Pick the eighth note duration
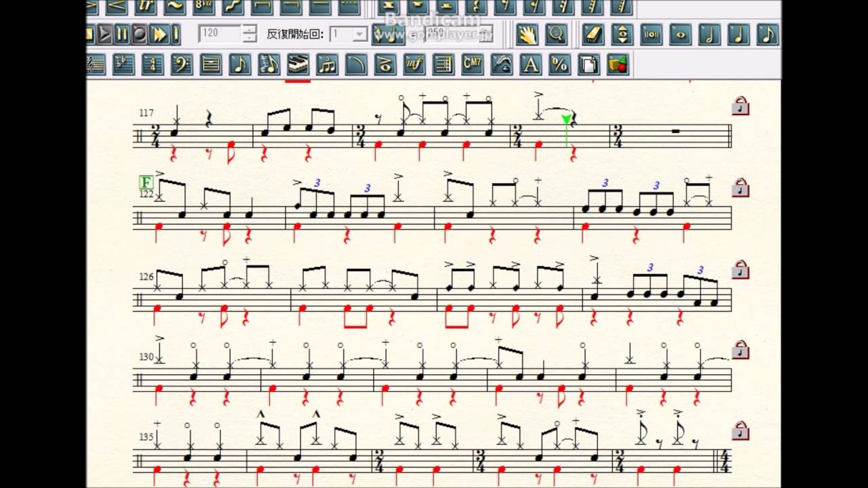This screenshot has height=488, width=868. coord(768,34)
